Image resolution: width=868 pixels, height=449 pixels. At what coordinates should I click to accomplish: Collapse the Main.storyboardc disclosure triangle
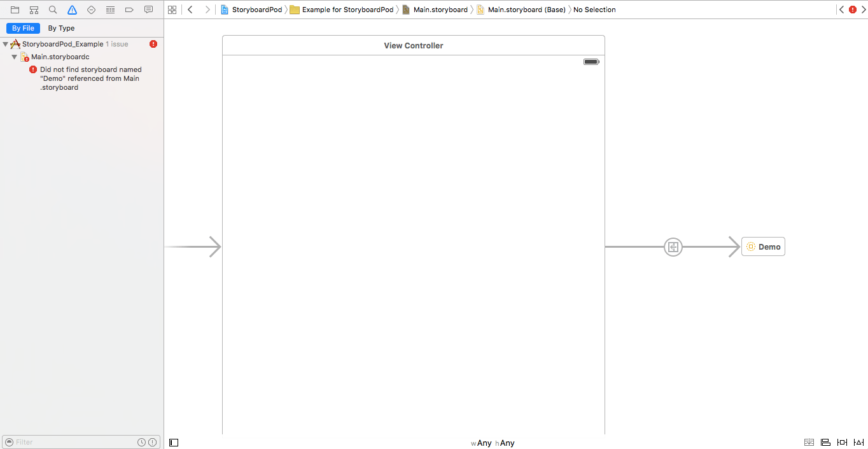(14, 57)
